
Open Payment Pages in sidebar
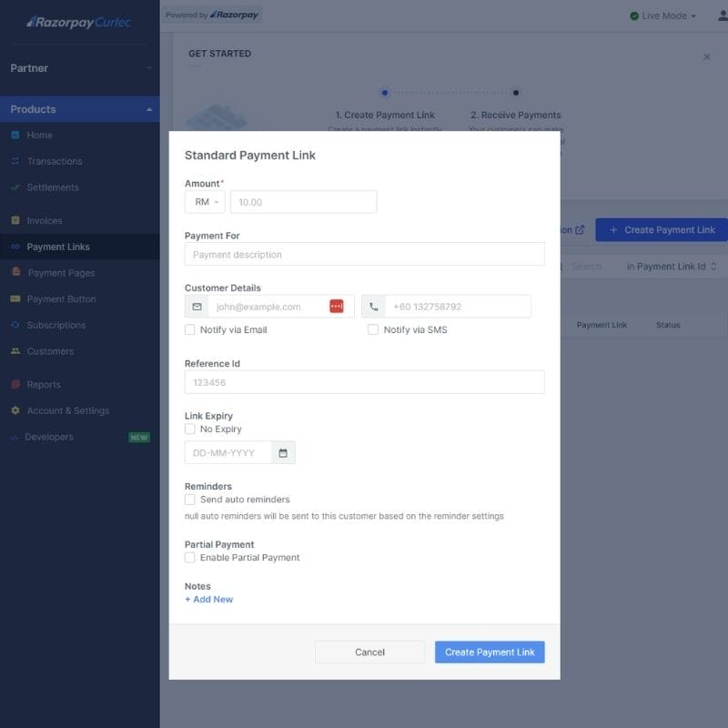(61, 273)
